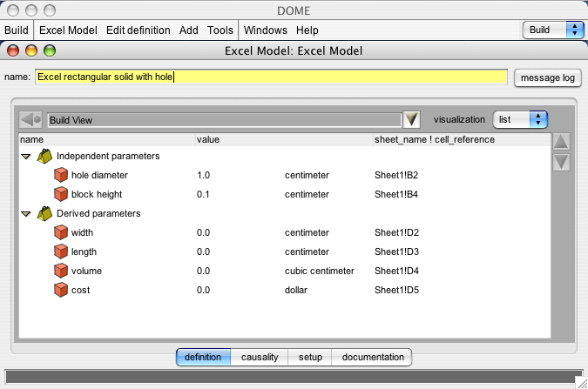Click the back arrow navigation icon
588x389 pixels.
point(30,120)
